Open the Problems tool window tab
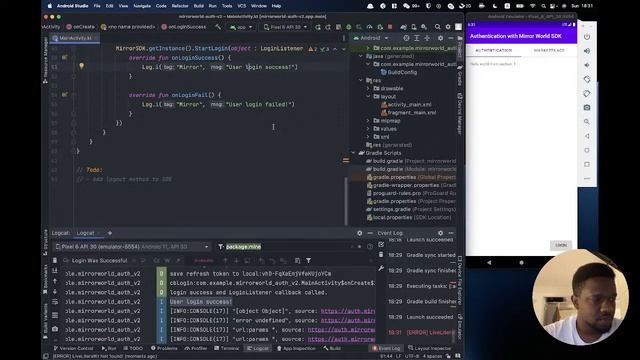 (164, 348)
